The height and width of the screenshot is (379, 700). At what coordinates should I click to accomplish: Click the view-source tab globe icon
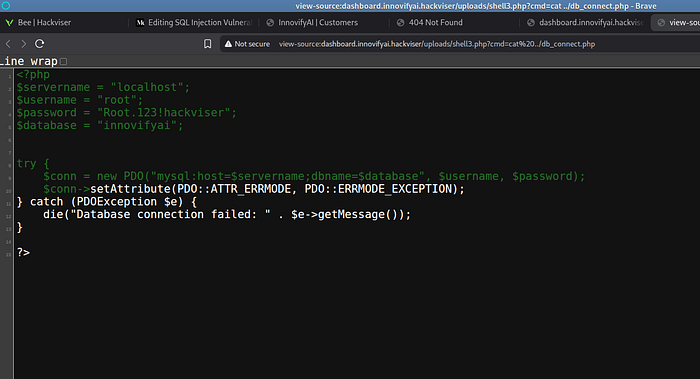661,22
